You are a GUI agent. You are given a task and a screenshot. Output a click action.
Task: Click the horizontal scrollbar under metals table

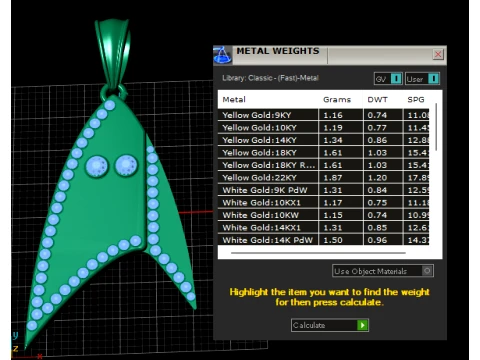click(318, 253)
